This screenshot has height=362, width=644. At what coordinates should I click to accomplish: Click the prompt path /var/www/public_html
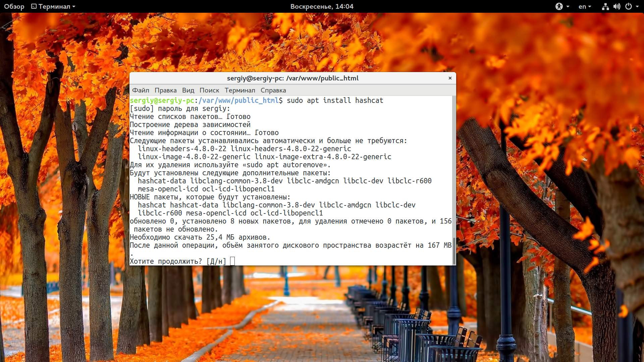tap(238, 100)
